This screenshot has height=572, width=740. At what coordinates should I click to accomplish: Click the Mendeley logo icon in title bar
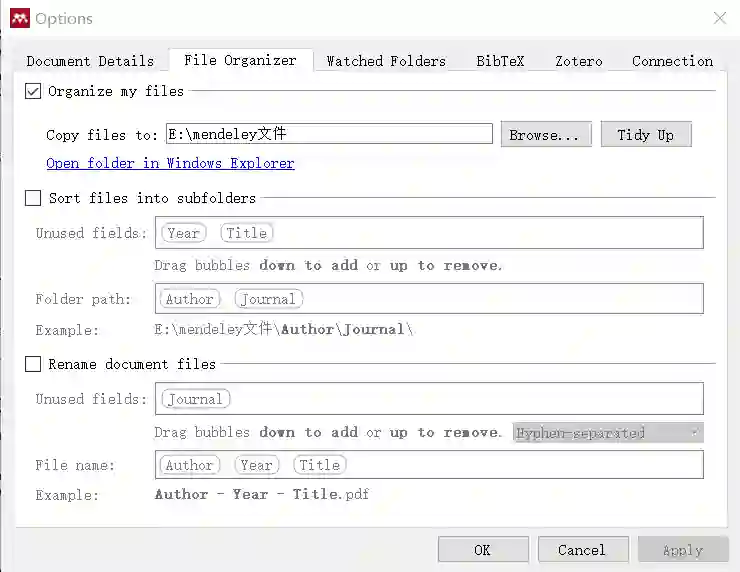(x=20, y=18)
